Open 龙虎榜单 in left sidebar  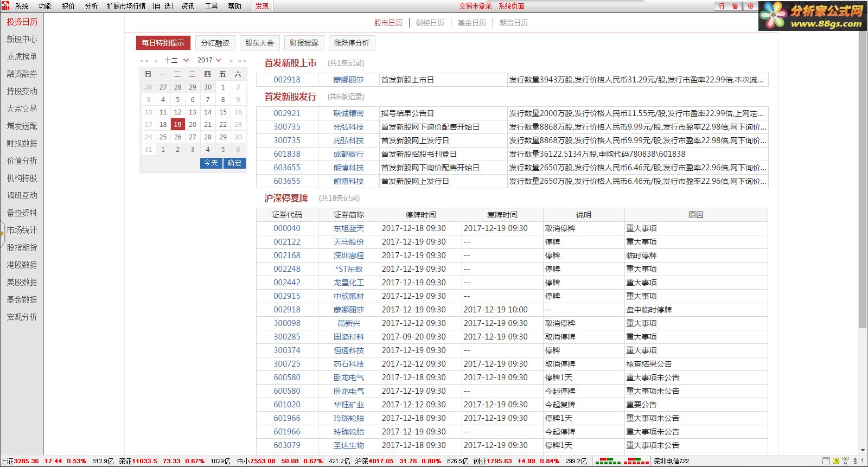(x=22, y=56)
